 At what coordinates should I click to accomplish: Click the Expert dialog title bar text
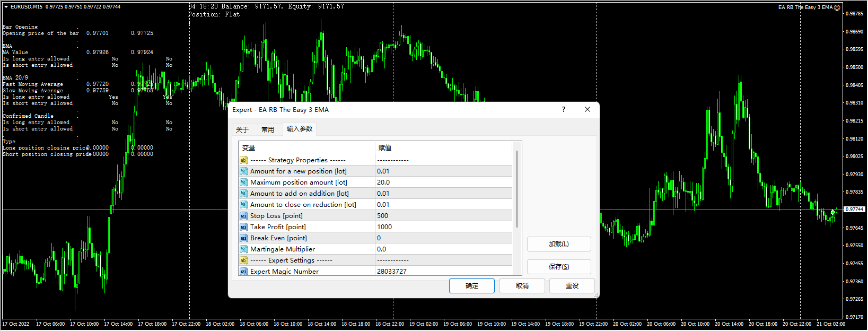point(280,110)
